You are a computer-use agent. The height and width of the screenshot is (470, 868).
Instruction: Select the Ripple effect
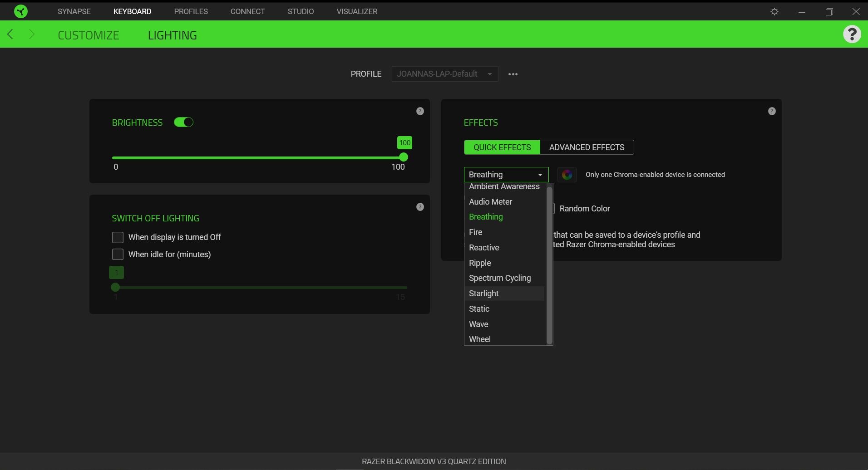[x=504, y=263]
